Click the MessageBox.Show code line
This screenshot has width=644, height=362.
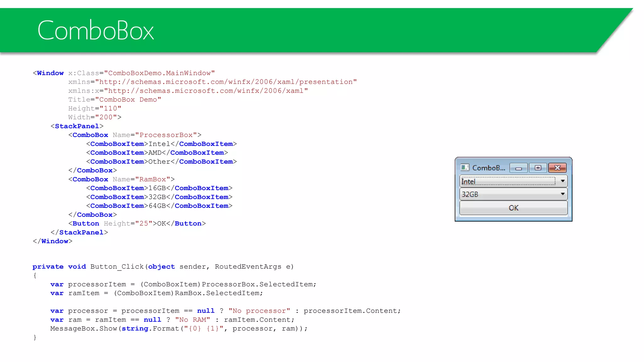(179, 328)
